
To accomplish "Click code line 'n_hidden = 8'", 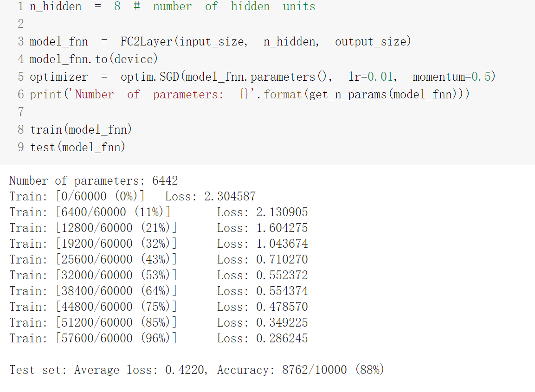I will click(75, 6).
